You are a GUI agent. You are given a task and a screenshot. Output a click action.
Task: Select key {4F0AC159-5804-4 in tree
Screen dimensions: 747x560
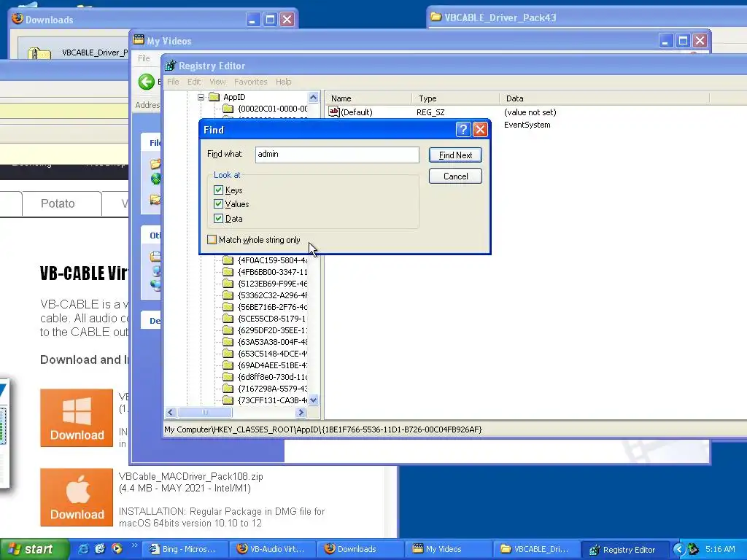click(x=272, y=260)
